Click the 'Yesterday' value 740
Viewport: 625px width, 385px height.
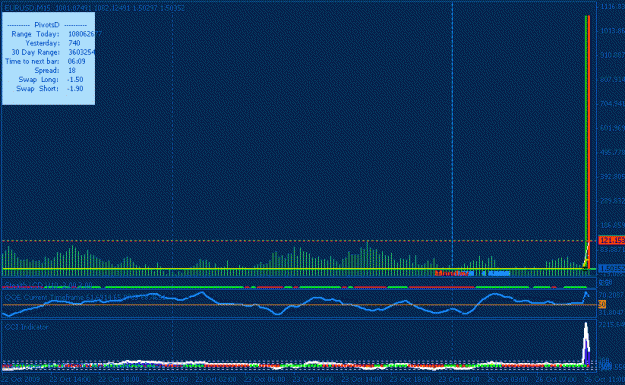coord(74,43)
